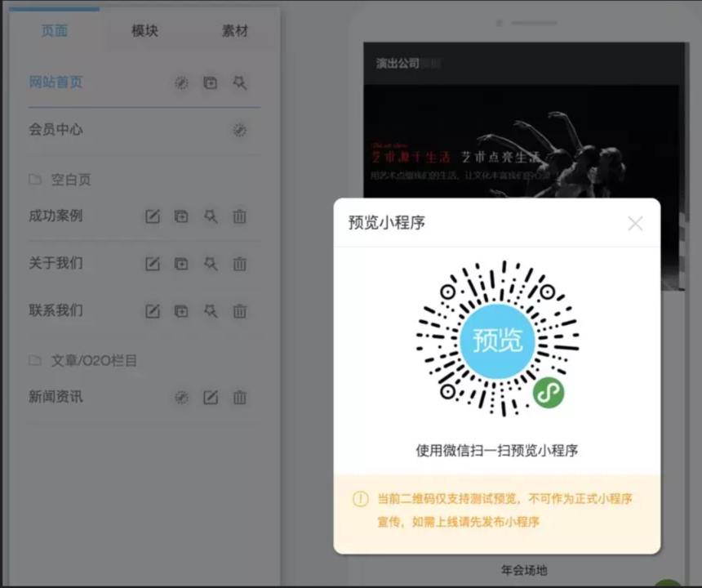Click the 演出公司 site header

pyautogui.click(x=397, y=63)
